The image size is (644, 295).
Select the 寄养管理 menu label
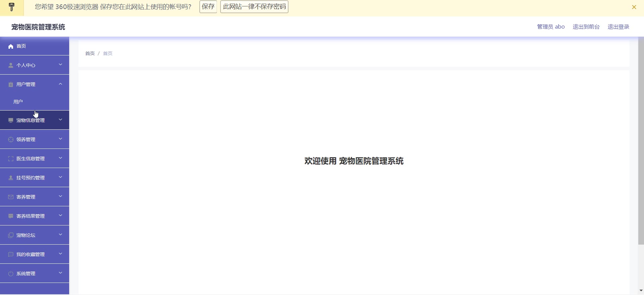(x=26, y=197)
